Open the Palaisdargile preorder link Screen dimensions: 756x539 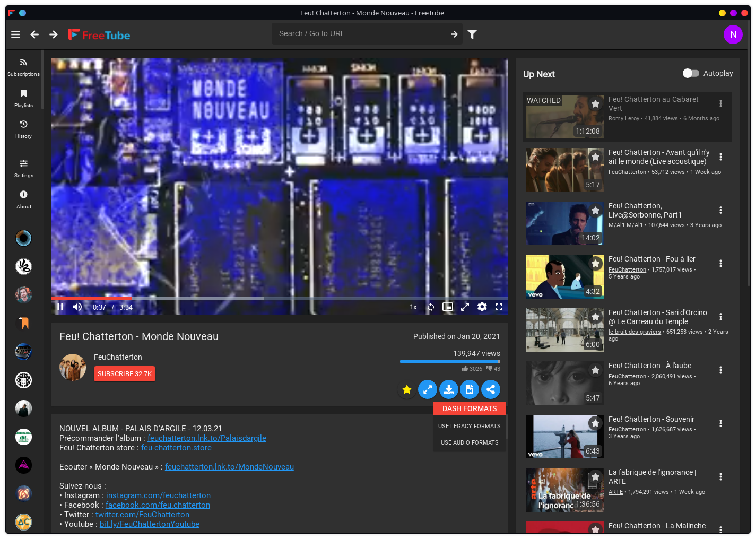pyautogui.click(x=207, y=438)
